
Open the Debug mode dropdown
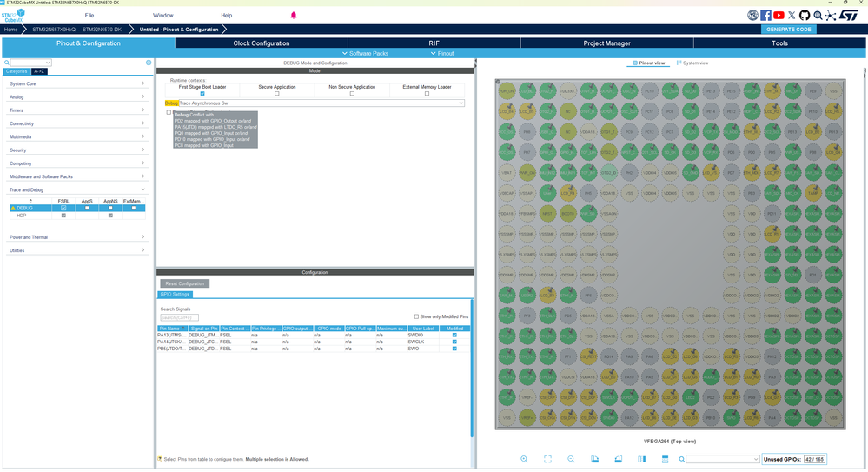[321, 103]
